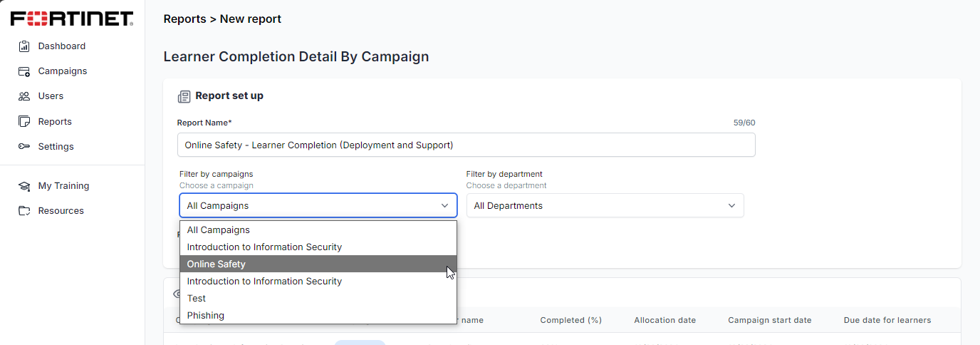The width and height of the screenshot is (980, 345).
Task: Click the Users sidebar icon
Action: [x=24, y=96]
